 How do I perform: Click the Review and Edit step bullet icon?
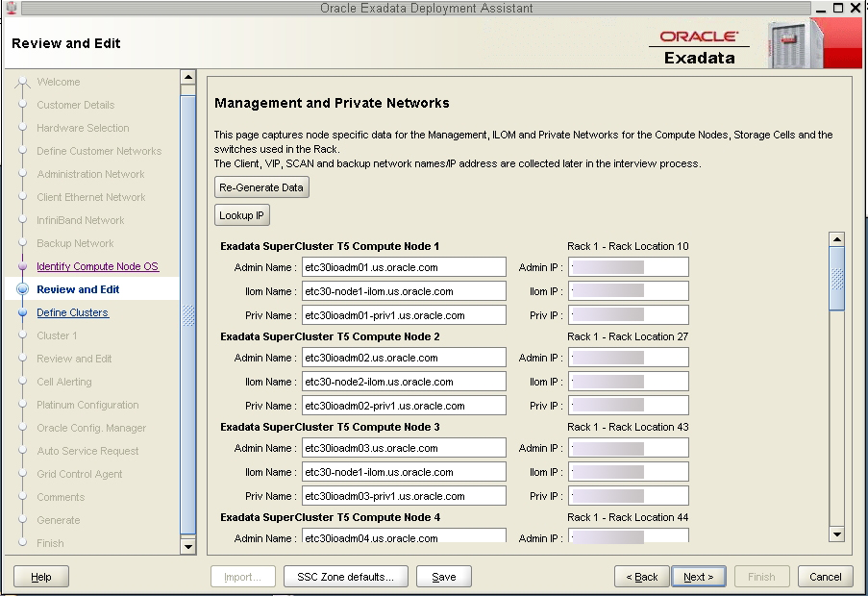pos(23,289)
